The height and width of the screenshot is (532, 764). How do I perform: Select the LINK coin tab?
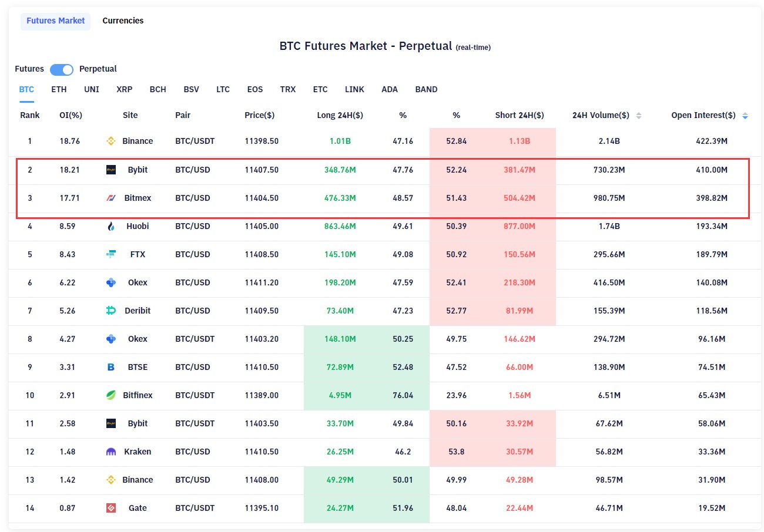pos(354,89)
